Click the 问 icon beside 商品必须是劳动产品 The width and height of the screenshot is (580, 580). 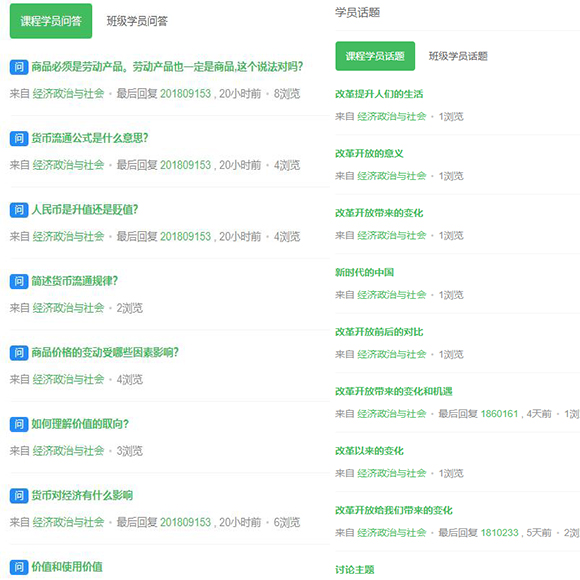click(19, 67)
